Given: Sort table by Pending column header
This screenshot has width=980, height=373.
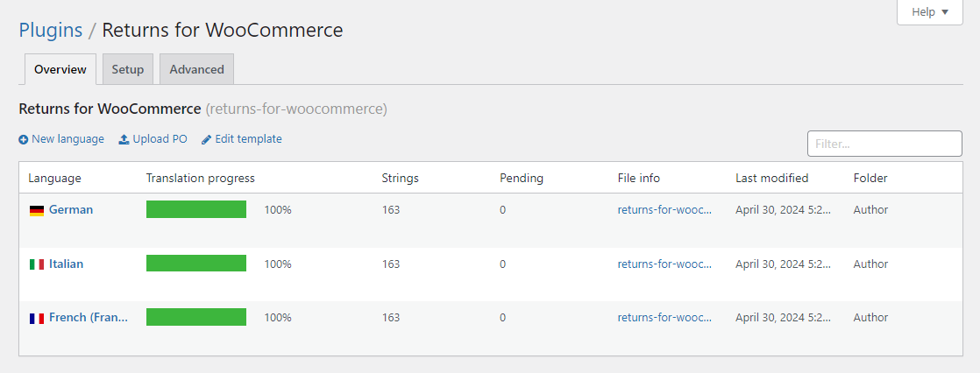Looking at the screenshot, I should (x=522, y=178).
